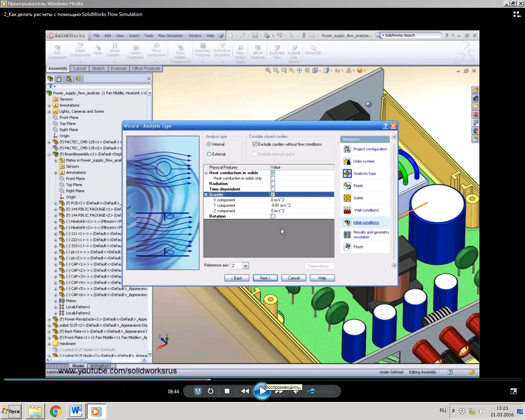Switch to the Evaluate tab
525x420 pixels.
click(x=119, y=68)
